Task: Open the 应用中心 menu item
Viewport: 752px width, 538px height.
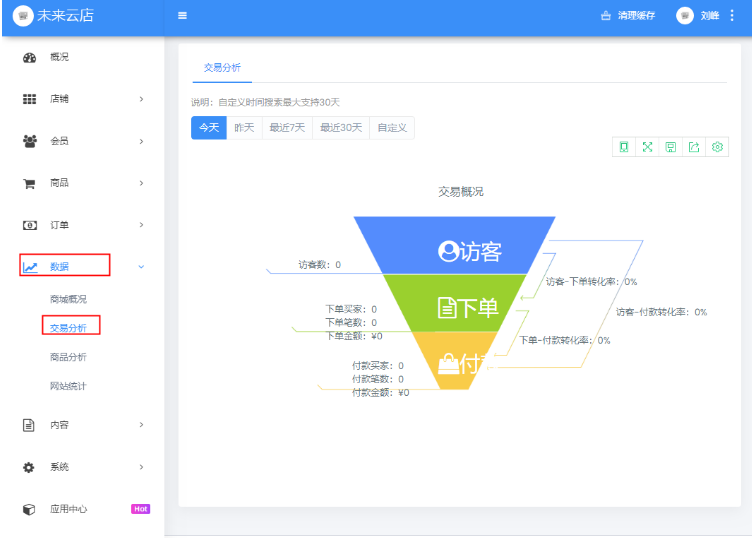Action: coord(69,509)
